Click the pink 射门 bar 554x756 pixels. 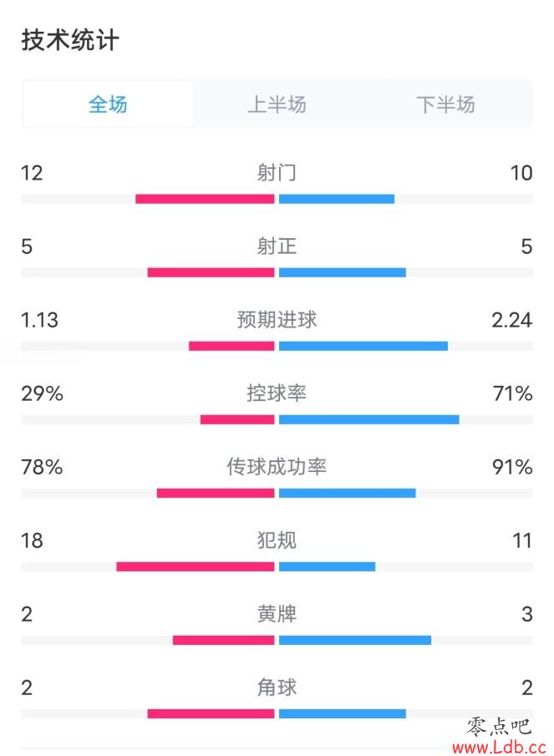[x=205, y=199]
